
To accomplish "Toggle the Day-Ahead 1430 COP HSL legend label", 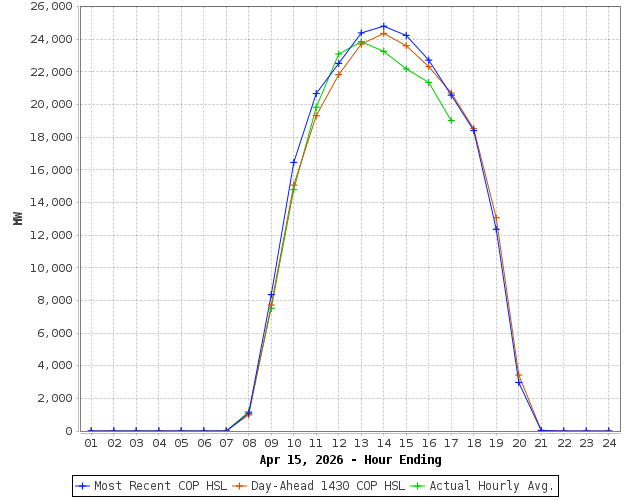I will point(327,486).
